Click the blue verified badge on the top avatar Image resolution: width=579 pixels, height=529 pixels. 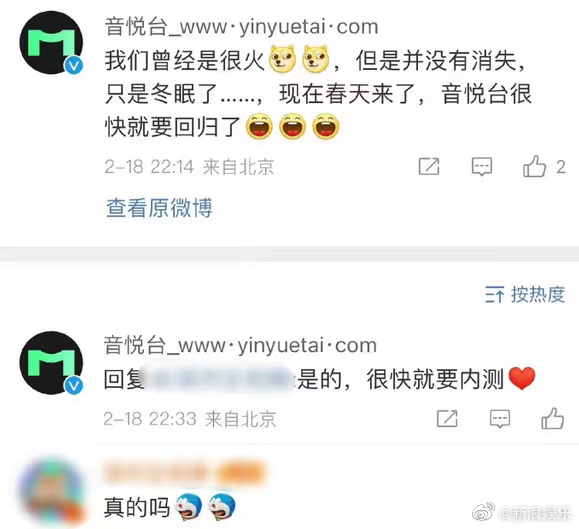tap(74, 65)
